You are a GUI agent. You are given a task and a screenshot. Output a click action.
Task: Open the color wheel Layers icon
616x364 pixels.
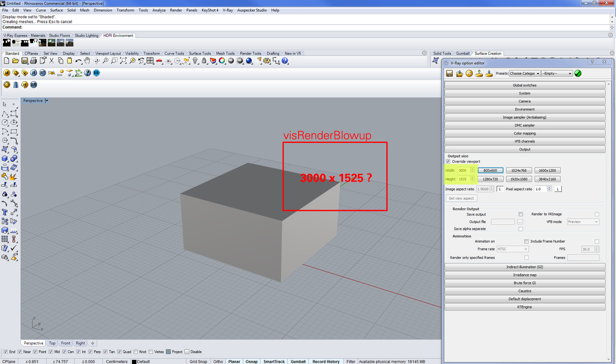tap(222, 61)
